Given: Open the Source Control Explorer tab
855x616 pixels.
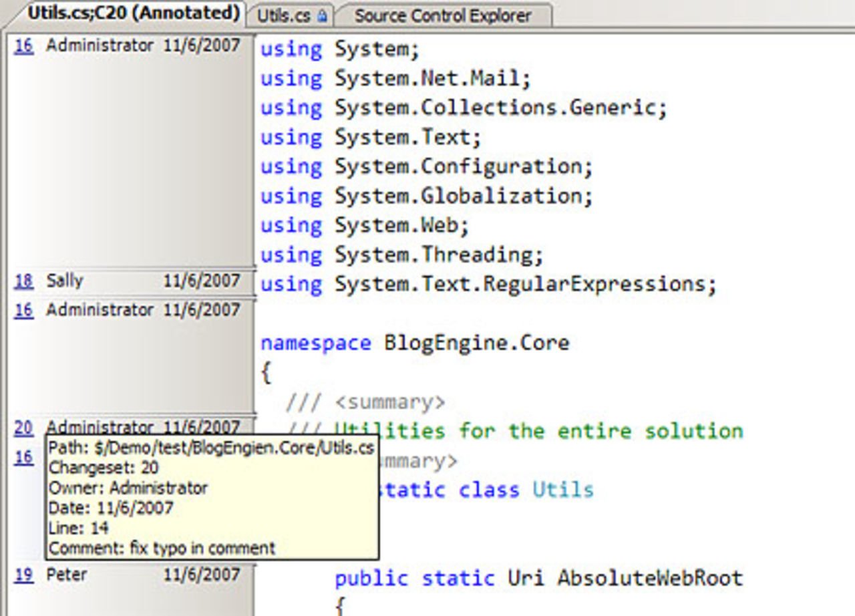Looking at the screenshot, I should point(442,16).
